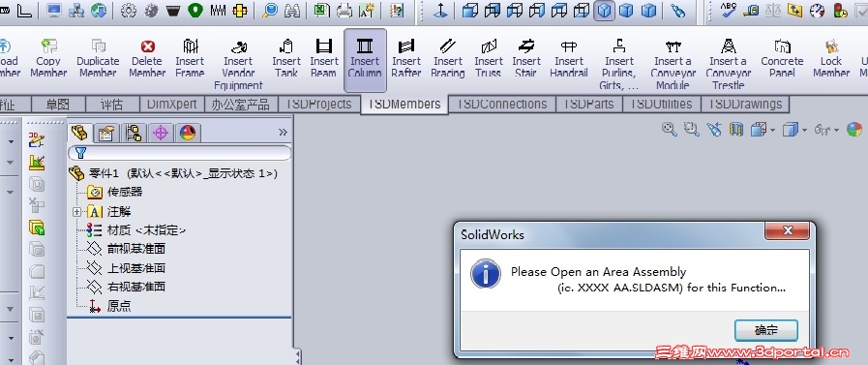Click the printer icon in top toolbar
Image resolution: width=868 pixels, height=365 pixels.
pos(344,11)
